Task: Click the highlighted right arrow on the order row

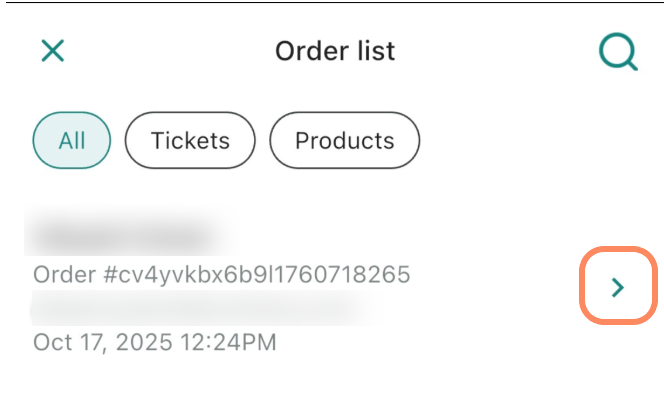Action: coord(618,288)
